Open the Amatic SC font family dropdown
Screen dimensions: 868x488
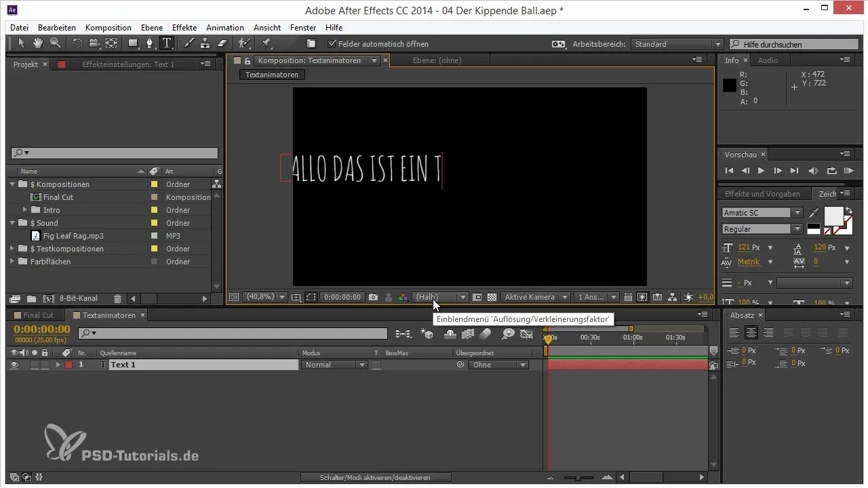(762, 213)
